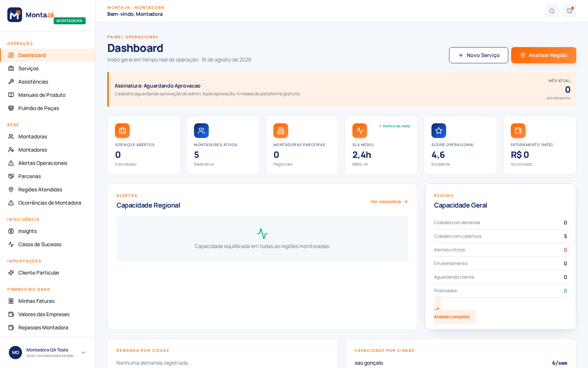
Task: Click the Assinatura: Aguardando Aprovacao banner title
Action: [x=157, y=86]
